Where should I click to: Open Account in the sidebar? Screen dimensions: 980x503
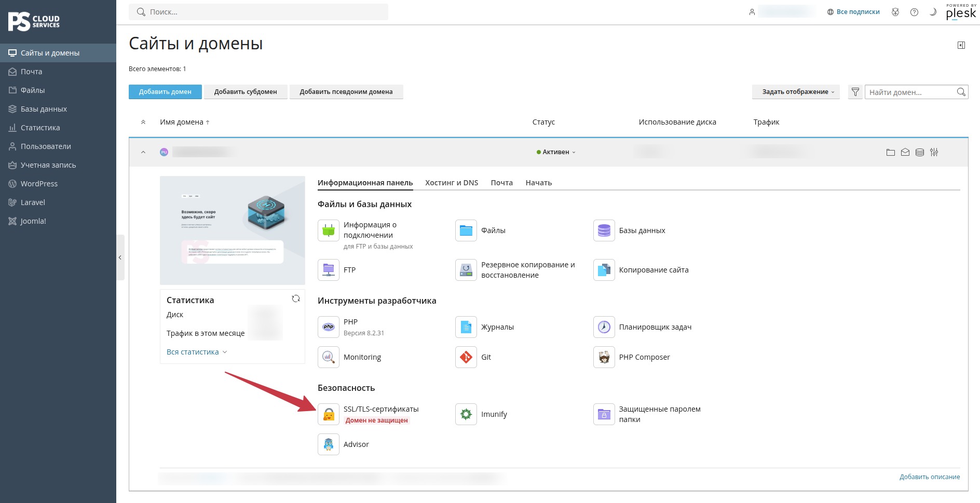(x=58, y=165)
